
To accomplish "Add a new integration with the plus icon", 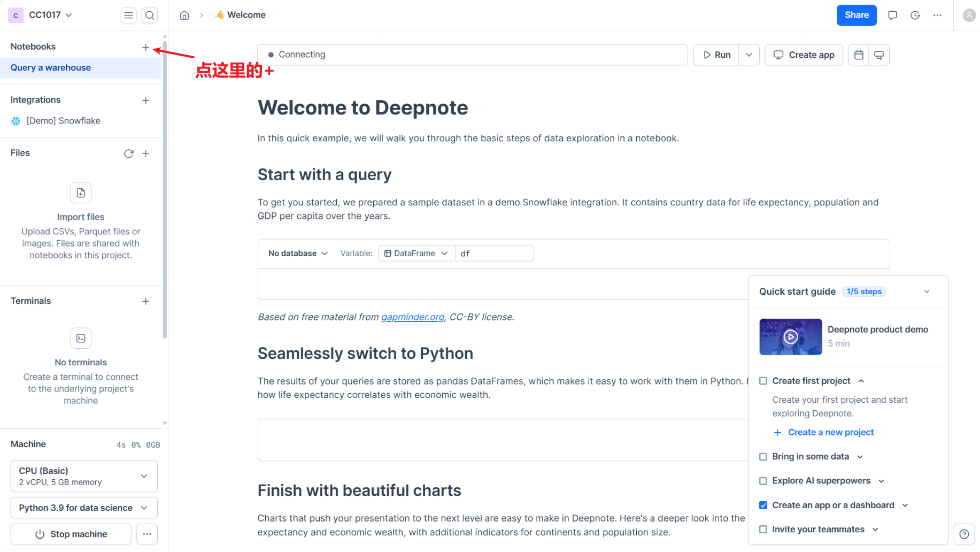I will click(145, 101).
